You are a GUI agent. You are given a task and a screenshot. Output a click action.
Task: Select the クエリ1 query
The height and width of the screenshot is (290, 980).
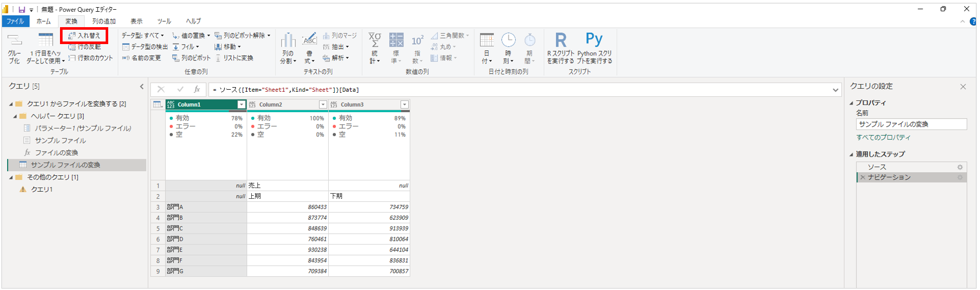(x=42, y=190)
